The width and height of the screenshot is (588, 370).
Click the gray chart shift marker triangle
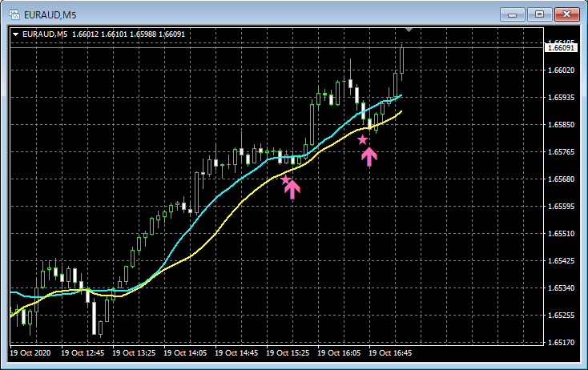tap(409, 30)
